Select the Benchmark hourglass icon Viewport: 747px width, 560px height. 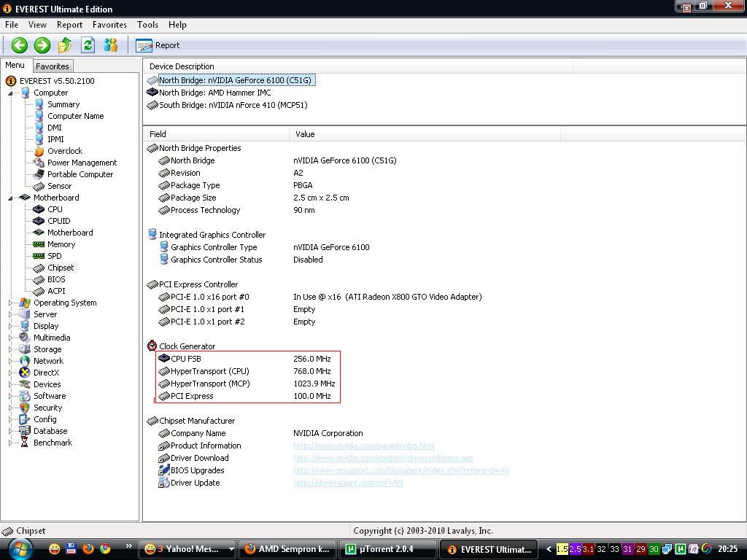pos(25,443)
